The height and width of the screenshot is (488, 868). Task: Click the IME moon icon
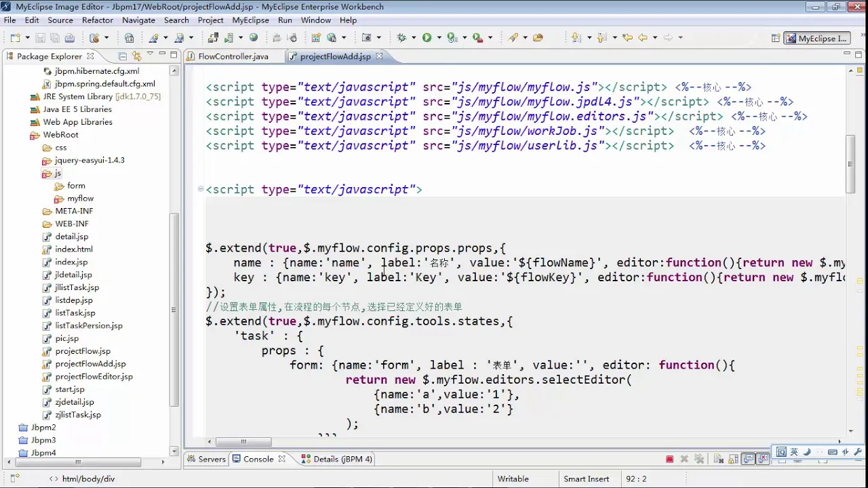coord(807,452)
